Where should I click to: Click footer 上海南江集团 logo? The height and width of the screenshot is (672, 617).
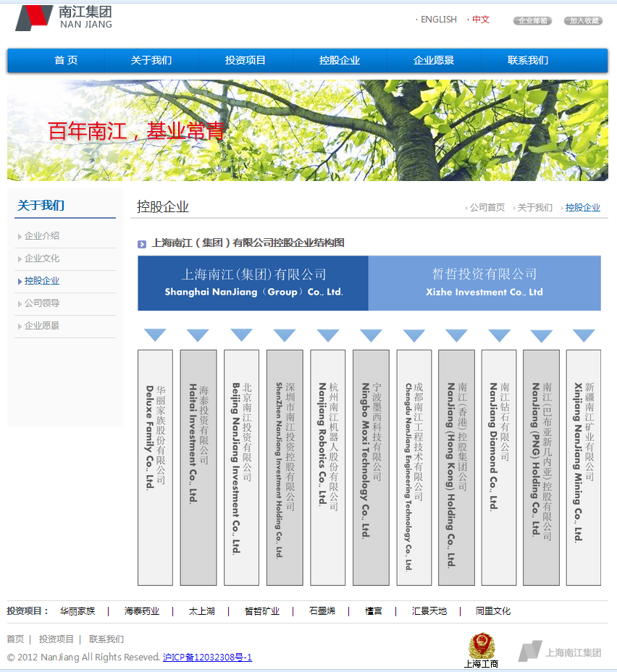click(x=560, y=652)
